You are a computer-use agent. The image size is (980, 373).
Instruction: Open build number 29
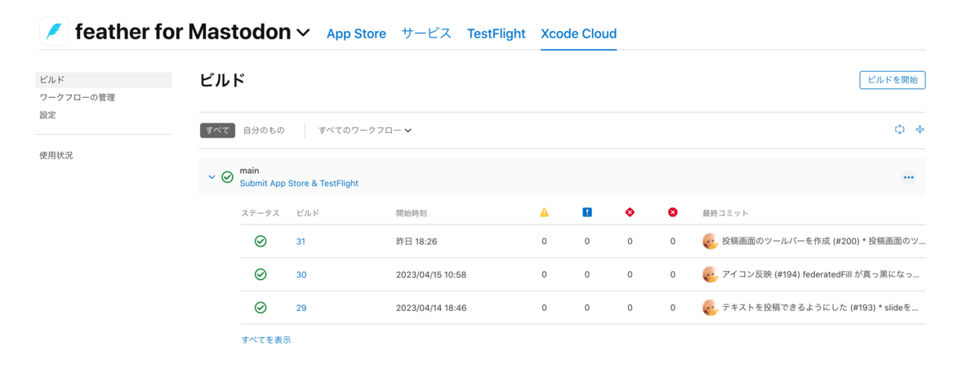301,308
